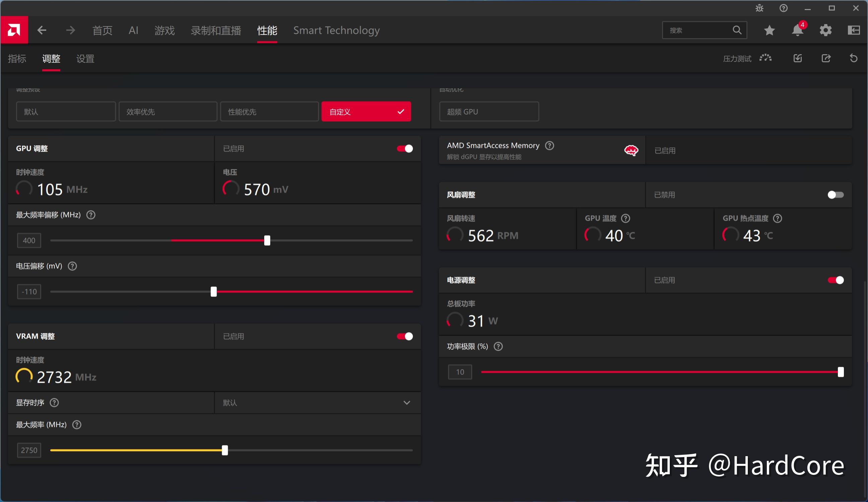Open the stress test gauge icon
Viewport: 868px width, 502px height.
coord(765,58)
